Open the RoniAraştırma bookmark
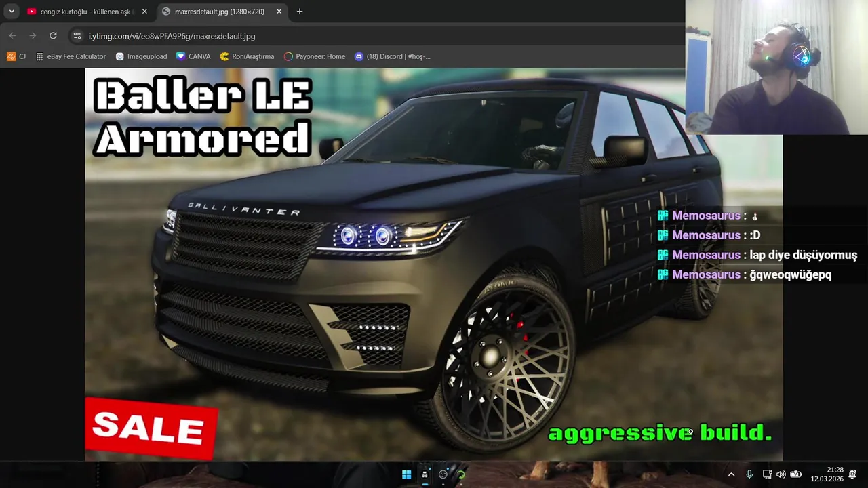Image resolution: width=868 pixels, height=488 pixels. click(247, 56)
